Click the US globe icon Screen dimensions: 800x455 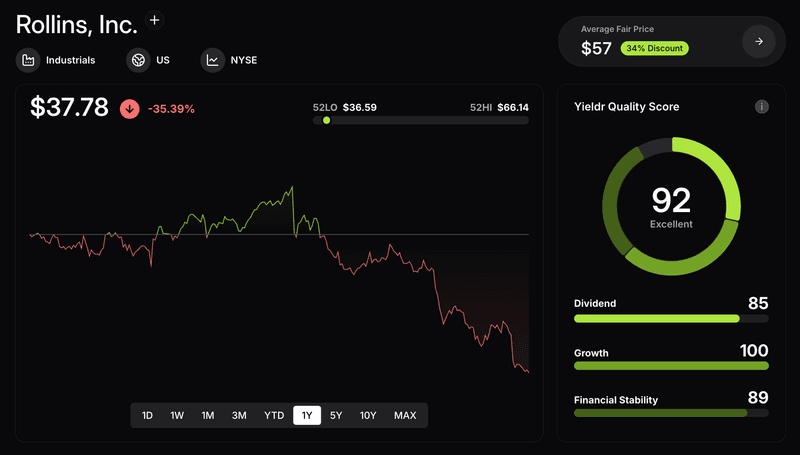click(x=138, y=60)
